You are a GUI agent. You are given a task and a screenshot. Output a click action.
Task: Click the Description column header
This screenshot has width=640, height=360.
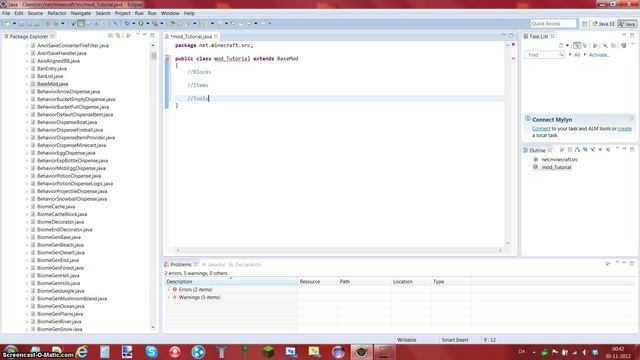pos(231,282)
